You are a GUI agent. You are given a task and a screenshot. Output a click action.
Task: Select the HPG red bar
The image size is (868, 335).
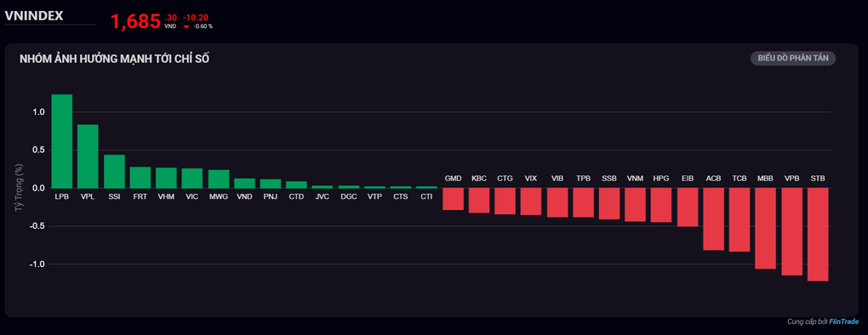661,205
